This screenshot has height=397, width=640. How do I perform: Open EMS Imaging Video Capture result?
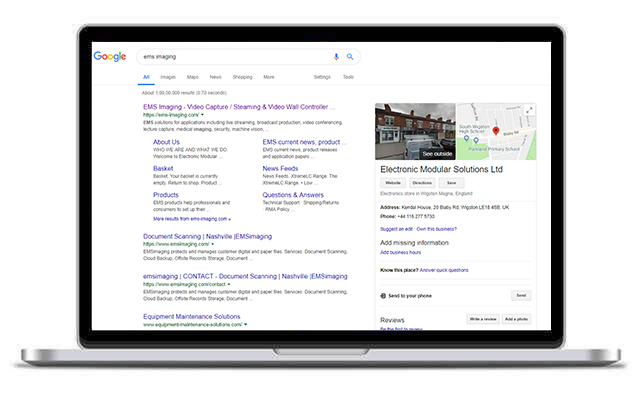click(239, 107)
